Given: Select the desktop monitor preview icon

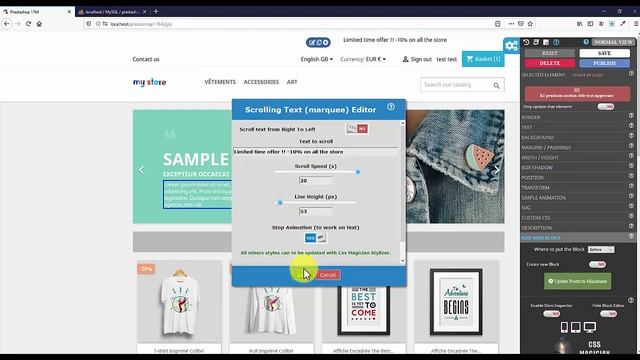Looking at the screenshot, I should point(589,327).
